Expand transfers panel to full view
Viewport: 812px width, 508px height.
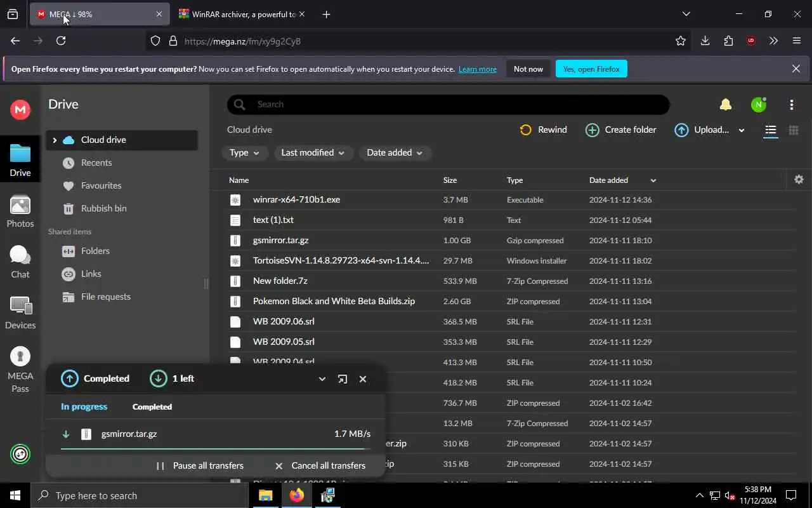tap(343, 379)
